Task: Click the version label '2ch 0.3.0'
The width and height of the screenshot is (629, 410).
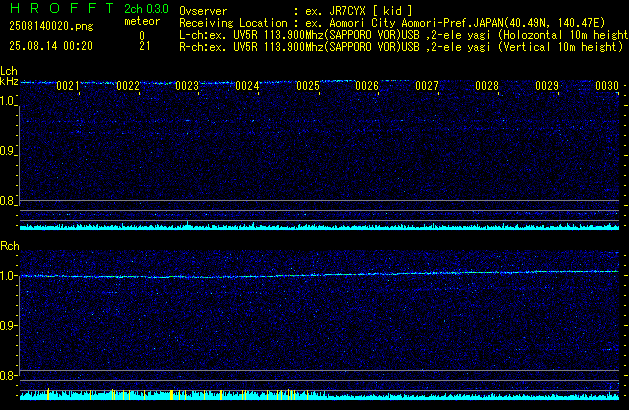Action: (146, 9)
